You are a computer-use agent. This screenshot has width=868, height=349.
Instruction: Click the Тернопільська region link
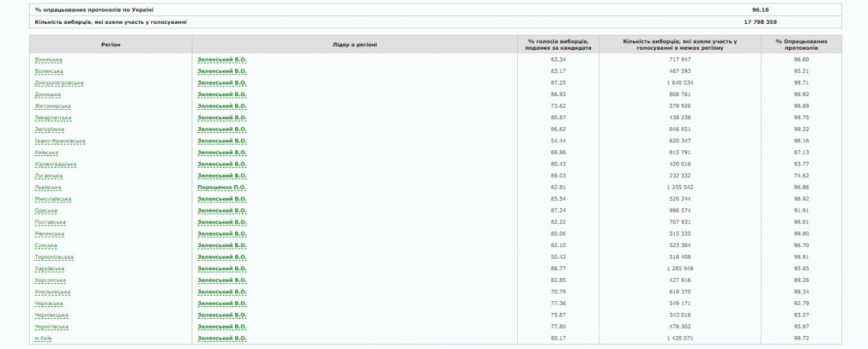tap(54, 257)
